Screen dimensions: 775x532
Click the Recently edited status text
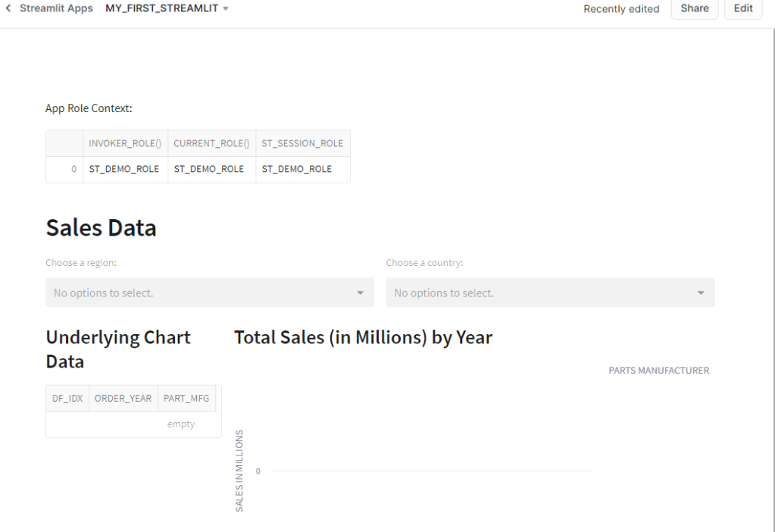coord(621,9)
